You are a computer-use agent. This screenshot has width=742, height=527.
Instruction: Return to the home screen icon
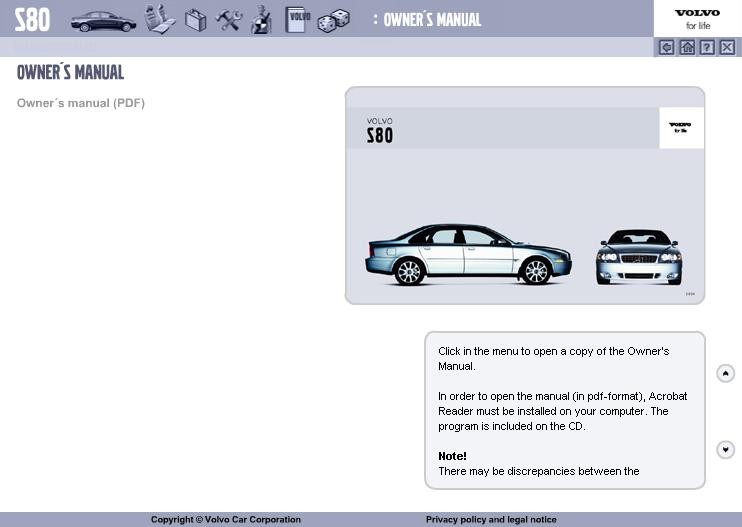pos(687,47)
